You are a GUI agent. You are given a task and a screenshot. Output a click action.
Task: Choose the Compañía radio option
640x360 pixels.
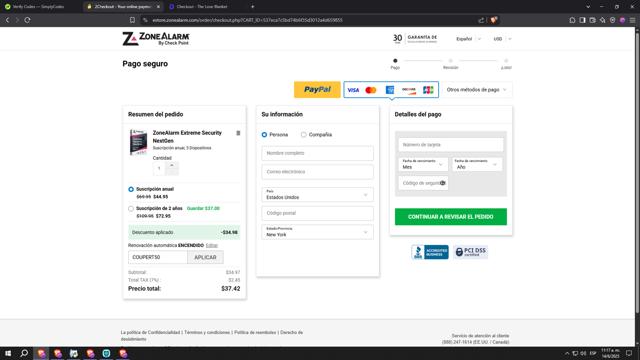[x=304, y=135]
